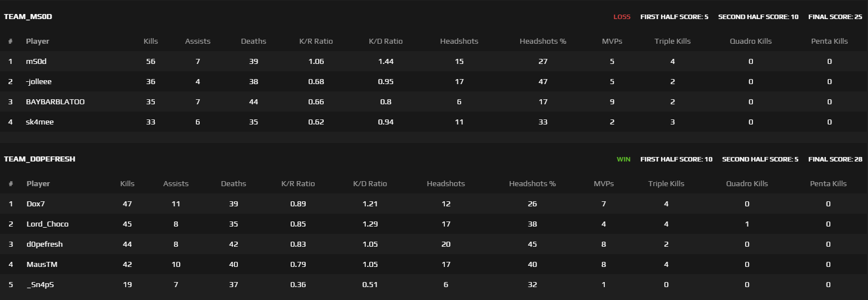Screen dimensions: 868x300
Task: Click TEAM_D0PEFRESH team heading
Action: coord(39,159)
